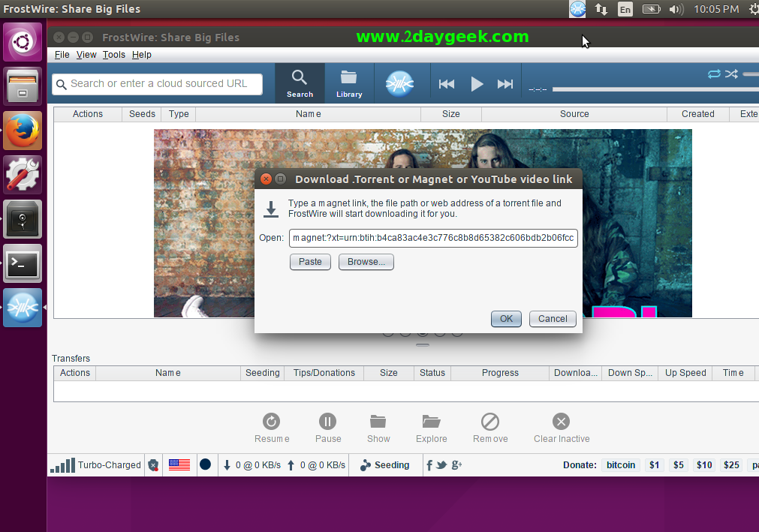This screenshot has width=759, height=532.
Task: Open the Search tab in FrostWire toolbar
Action: pos(300,83)
